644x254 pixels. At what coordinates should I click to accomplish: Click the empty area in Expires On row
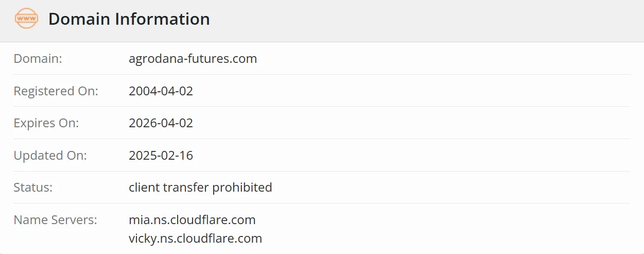pyautogui.click(x=412, y=123)
